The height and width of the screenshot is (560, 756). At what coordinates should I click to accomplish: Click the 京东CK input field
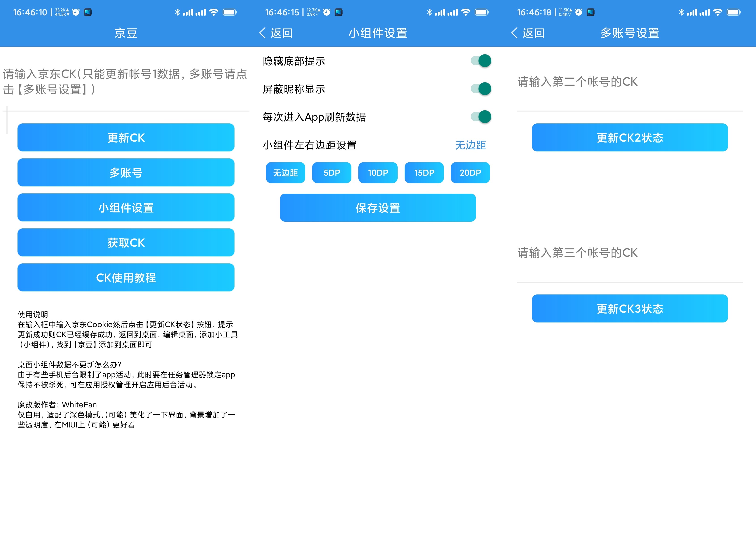tap(126, 82)
